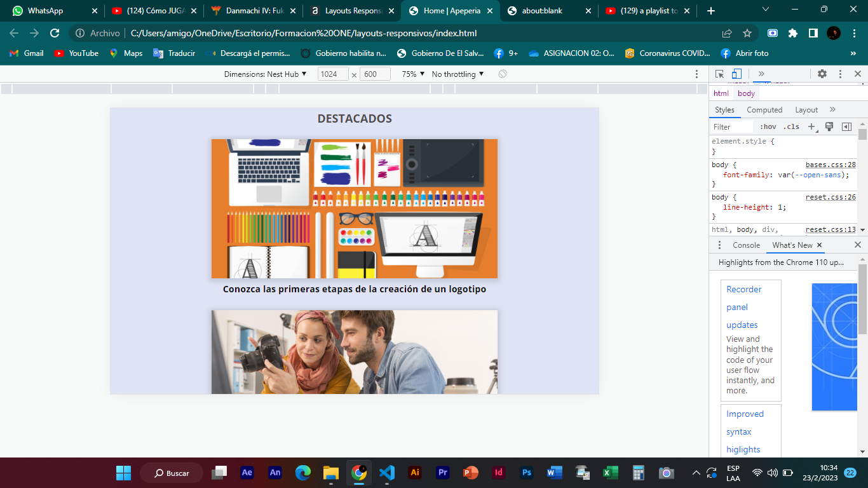This screenshot has width=868, height=488.
Task: Open the Dimensions Nest Hub dropdown
Action: click(265, 74)
